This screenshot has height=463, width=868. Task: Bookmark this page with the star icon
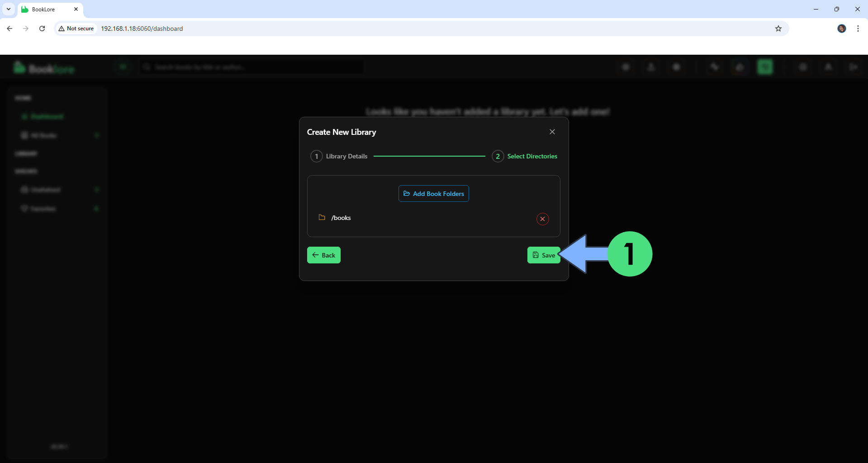pyautogui.click(x=778, y=29)
